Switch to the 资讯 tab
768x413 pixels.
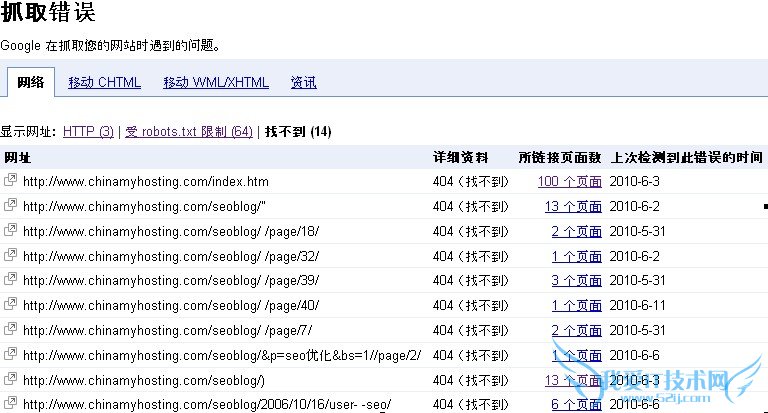click(x=304, y=82)
